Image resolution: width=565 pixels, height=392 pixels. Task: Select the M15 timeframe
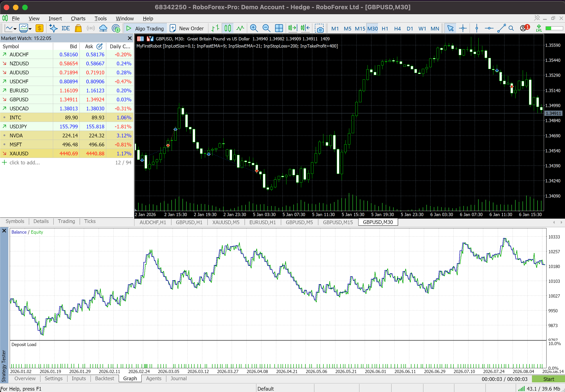pos(360,28)
